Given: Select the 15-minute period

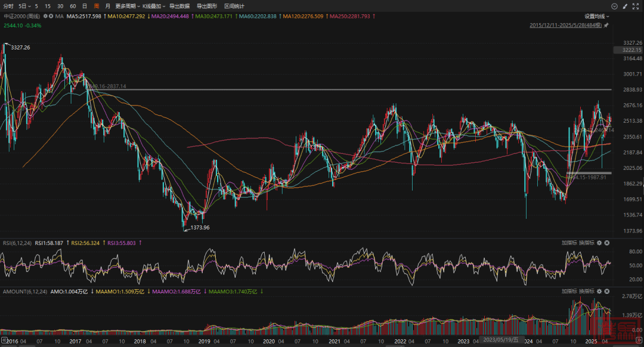Looking at the screenshot, I should click(48, 6).
